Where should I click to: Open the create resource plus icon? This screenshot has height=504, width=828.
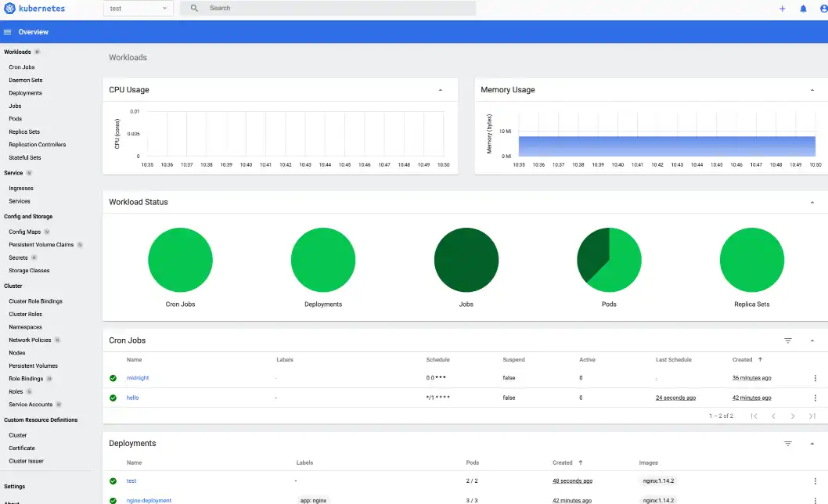pyautogui.click(x=783, y=9)
